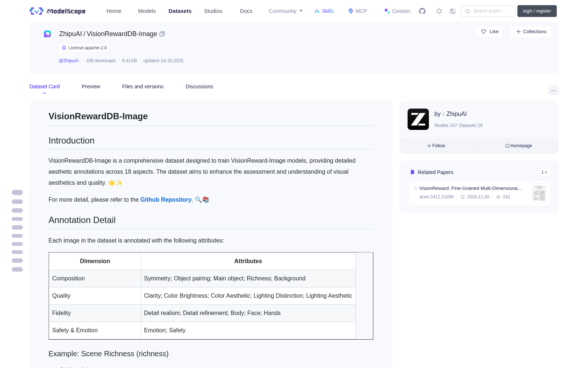The width and height of the screenshot is (588, 368).
Task: Click the Annotation Detail heading
Action: 82,220
